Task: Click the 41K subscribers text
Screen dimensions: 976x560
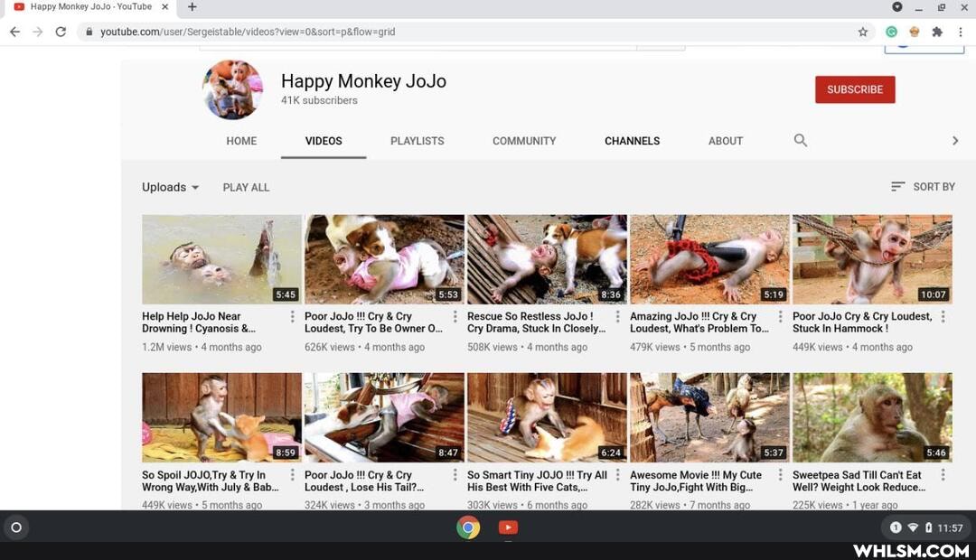Action: point(319,101)
